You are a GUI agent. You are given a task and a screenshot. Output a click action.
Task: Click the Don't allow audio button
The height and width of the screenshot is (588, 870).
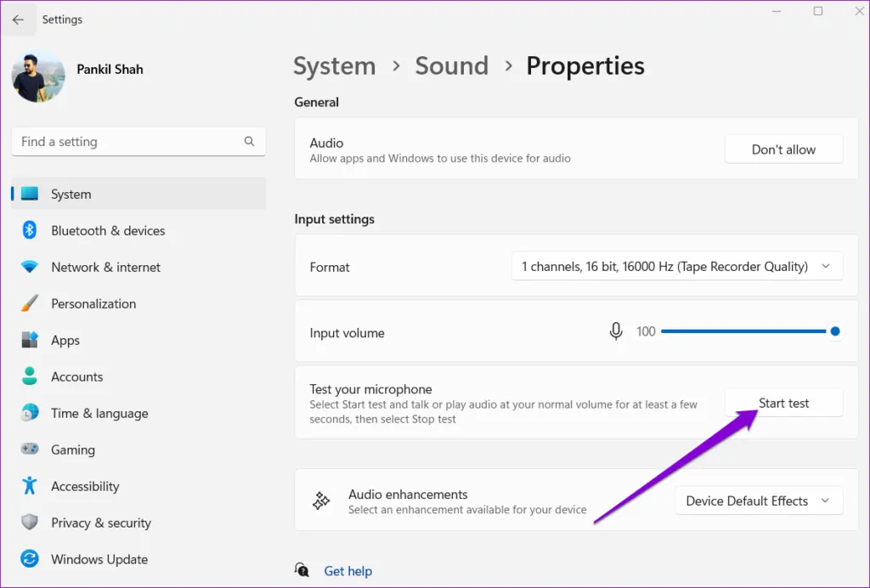click(783, 150)
